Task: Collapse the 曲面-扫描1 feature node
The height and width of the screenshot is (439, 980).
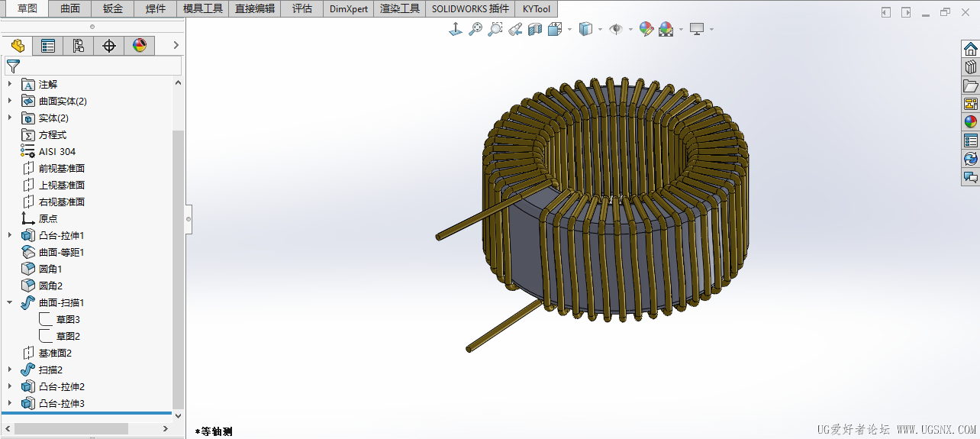Action: pyautogui.click(x=10, y=302)
